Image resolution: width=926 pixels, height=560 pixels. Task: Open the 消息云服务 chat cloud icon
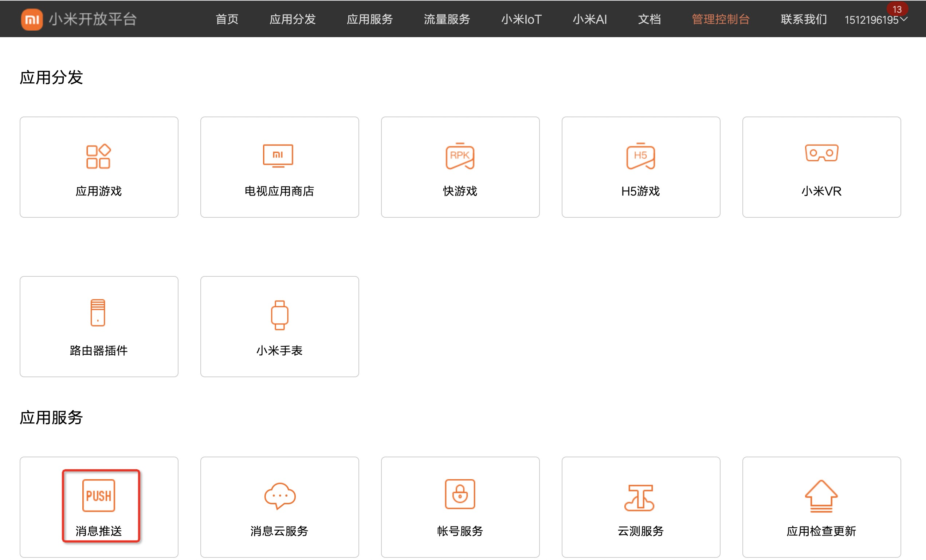(x=280, y=496)
